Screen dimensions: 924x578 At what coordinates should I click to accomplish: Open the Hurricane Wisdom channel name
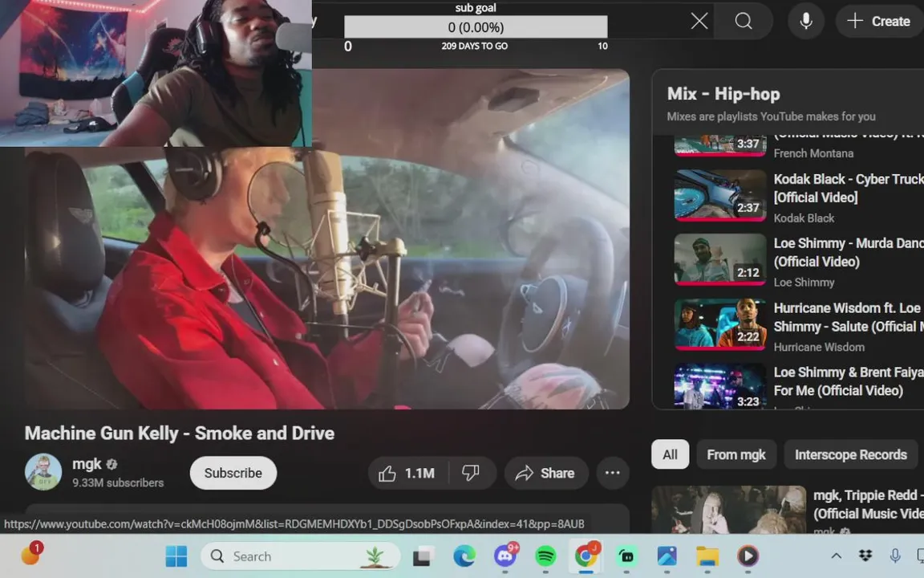tap(819, 348)
